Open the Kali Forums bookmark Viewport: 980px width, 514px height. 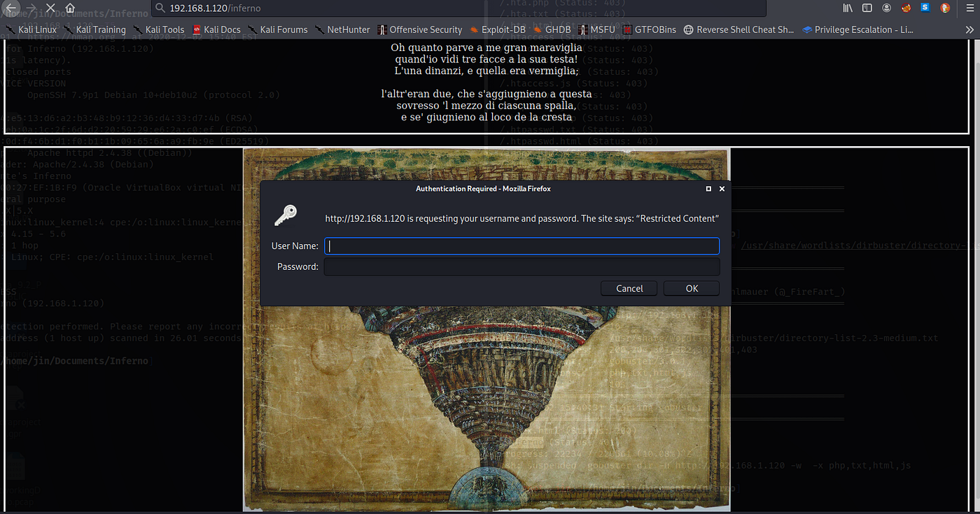click(x=277, y=29)
